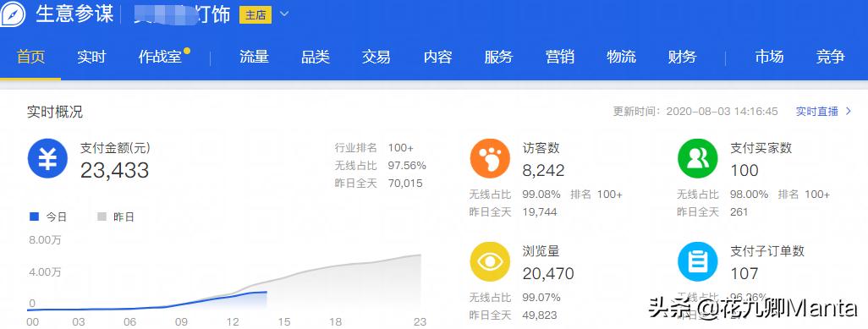Open the 品类 tab
The width and height of the screenshot is (868, 329).
[316, 57]
